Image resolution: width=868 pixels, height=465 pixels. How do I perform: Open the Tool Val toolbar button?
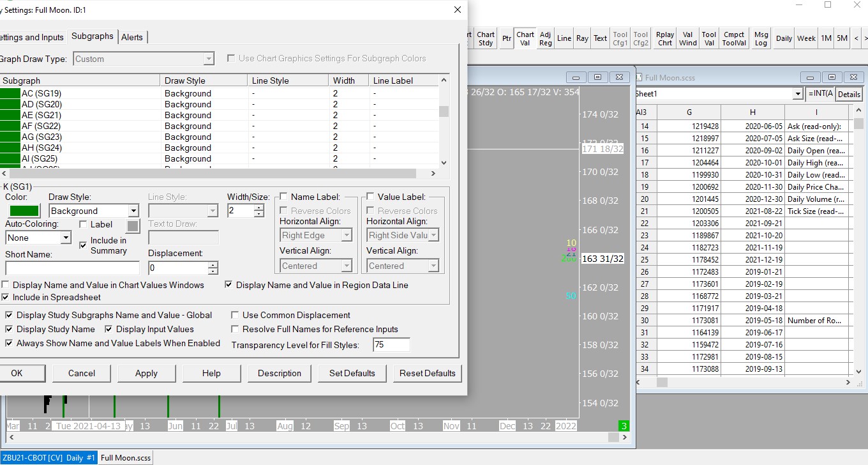[709, 39]
